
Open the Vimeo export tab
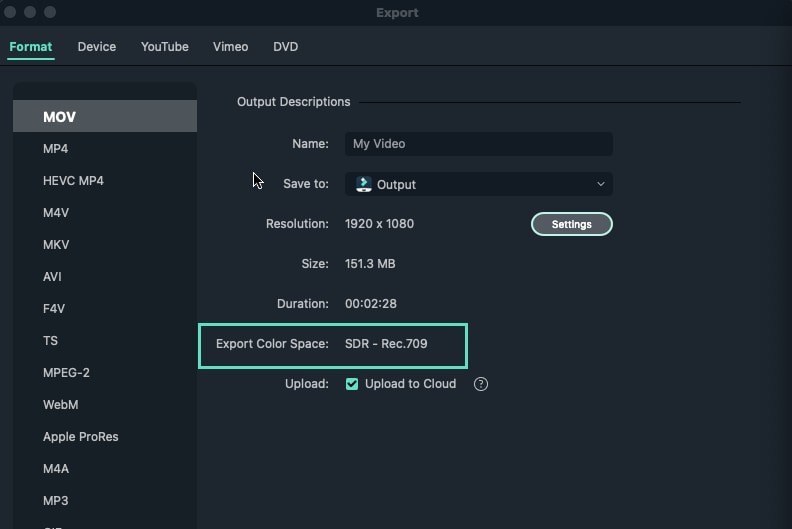pyautogui.click(x=230, y=47)
